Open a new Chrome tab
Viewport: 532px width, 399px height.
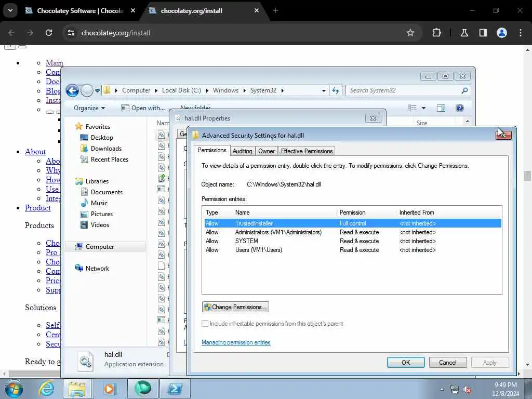tap(275, 11)
